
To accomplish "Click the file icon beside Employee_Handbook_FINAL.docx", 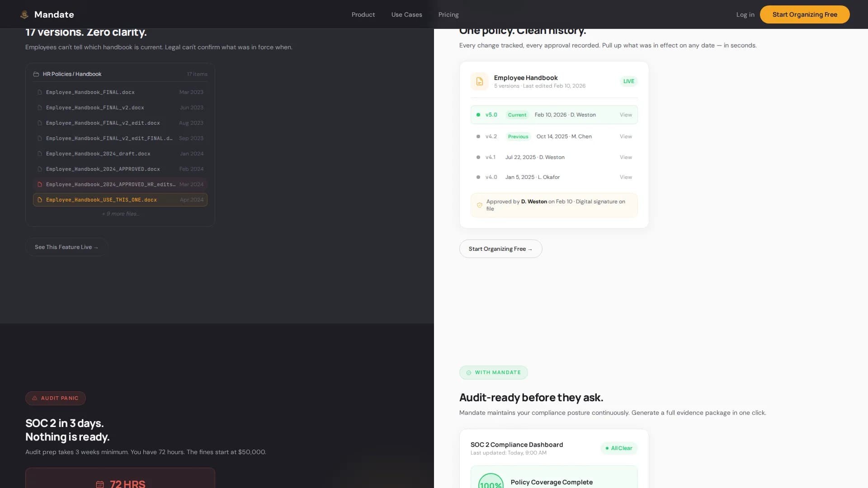I will [40, 92].
